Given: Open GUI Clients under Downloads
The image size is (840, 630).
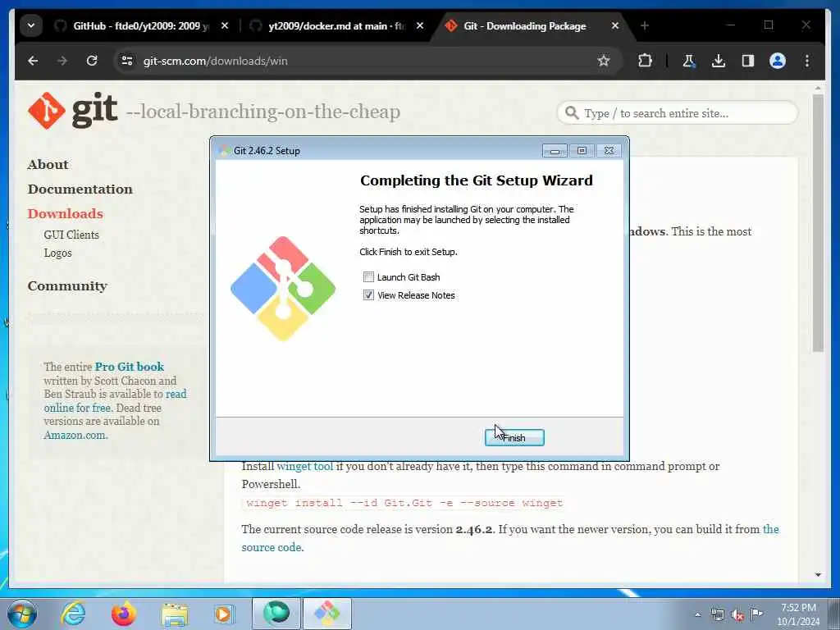Looking at the screenshot, I should [x=71, y=235].
